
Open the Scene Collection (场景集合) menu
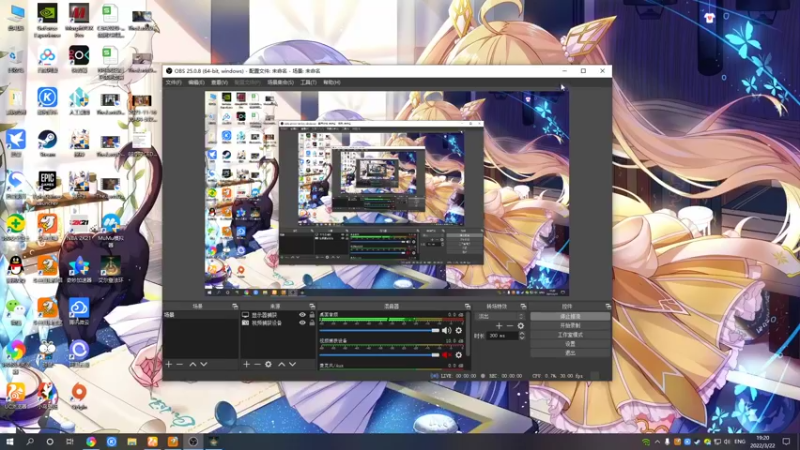coord(281,82)
